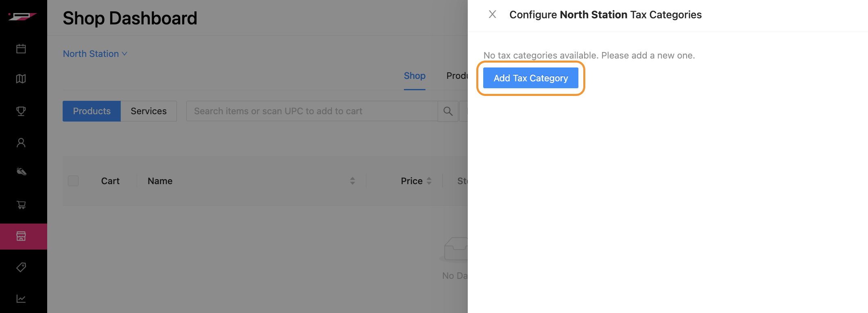Viewport: 868px width, 313px height.
Task: Click the logo at top of sidebar
Action: coord(22,16)
